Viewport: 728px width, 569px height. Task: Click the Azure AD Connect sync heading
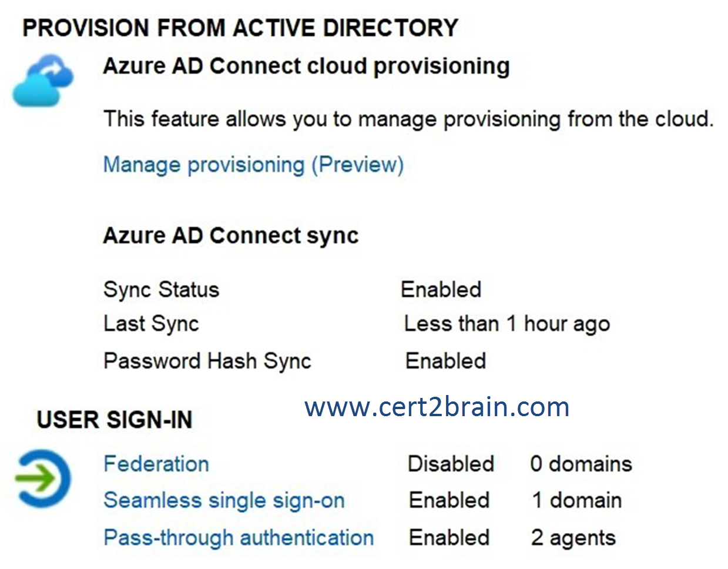(x=231, y=236)
